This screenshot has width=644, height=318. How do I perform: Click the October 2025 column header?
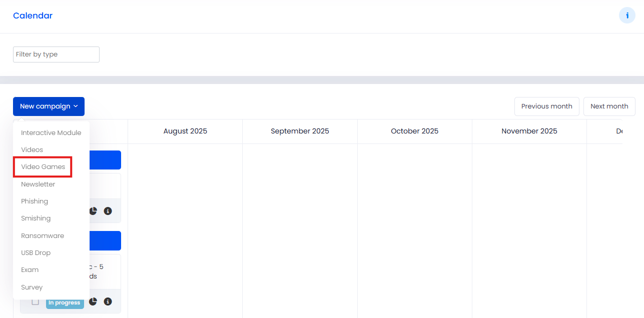coord(415,131)
